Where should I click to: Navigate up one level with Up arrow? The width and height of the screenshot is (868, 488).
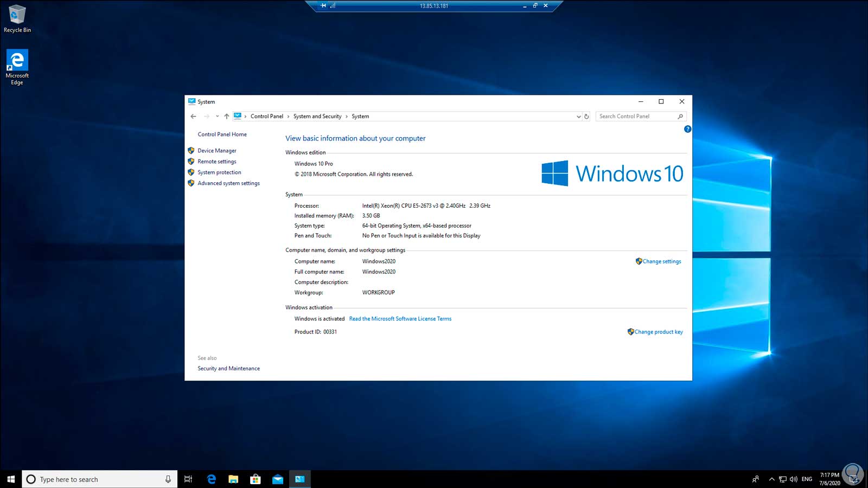click(x=227, y=117)
